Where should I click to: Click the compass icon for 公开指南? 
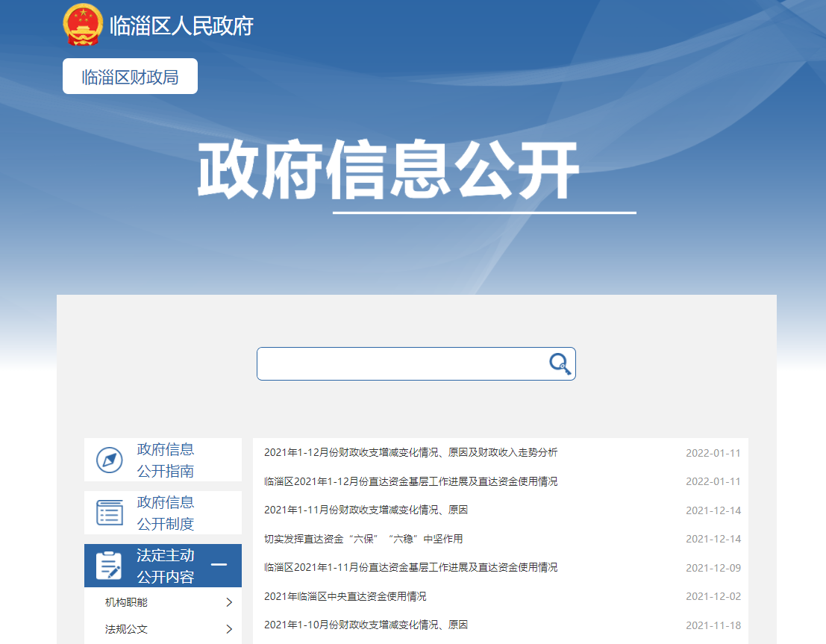[110, 460]
